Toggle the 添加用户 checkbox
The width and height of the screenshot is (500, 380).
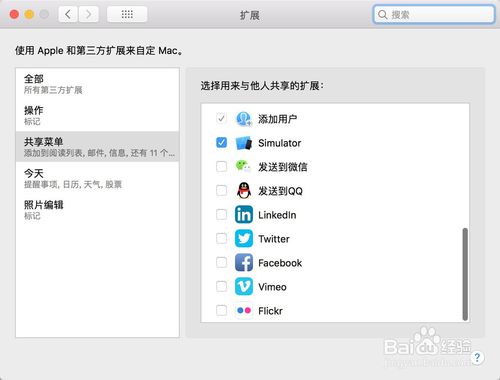[221, 118]
